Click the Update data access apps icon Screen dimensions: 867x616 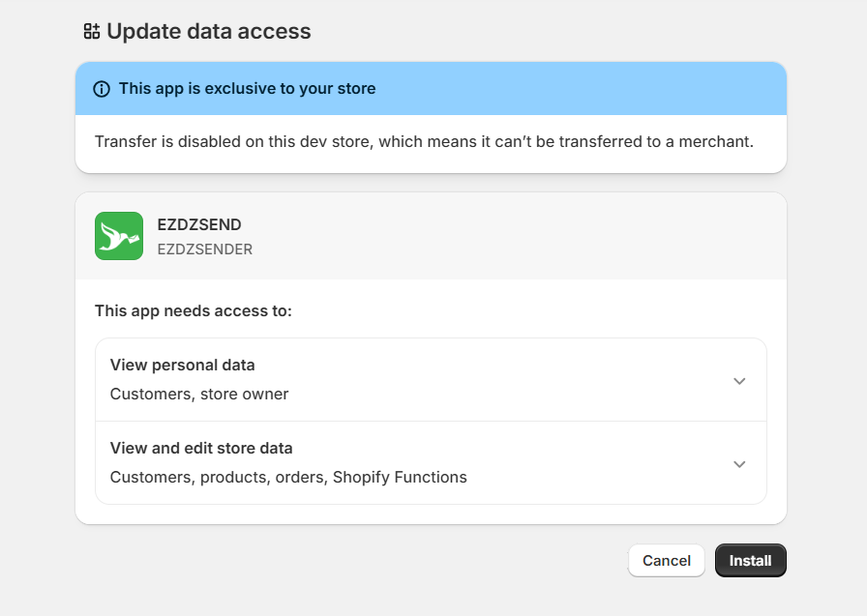point(92,32)
